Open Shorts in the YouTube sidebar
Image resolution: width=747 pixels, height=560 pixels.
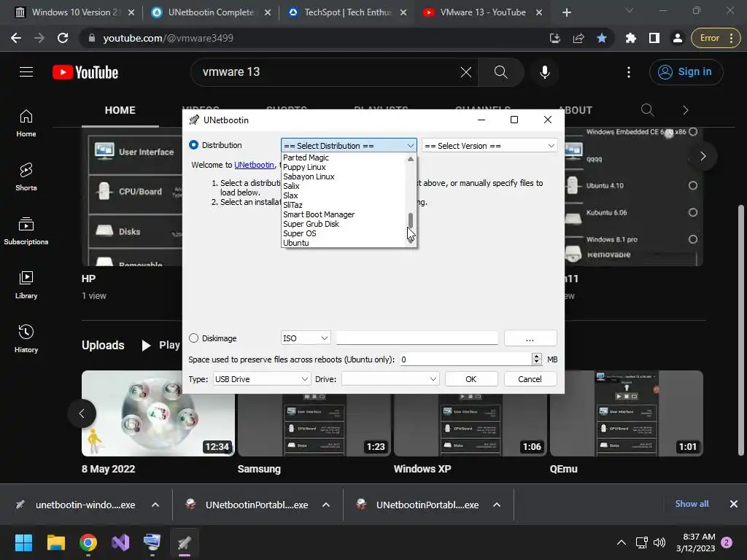tap(26, 176)
